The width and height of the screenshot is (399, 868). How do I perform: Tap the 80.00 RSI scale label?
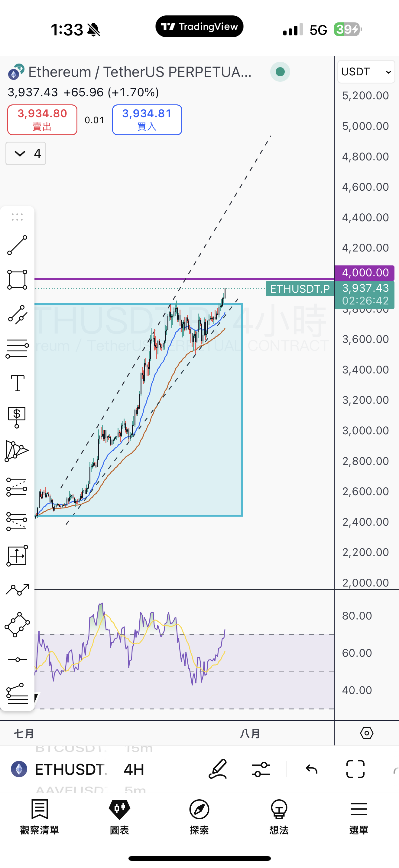pyautogui.click(x=357, y=616)
